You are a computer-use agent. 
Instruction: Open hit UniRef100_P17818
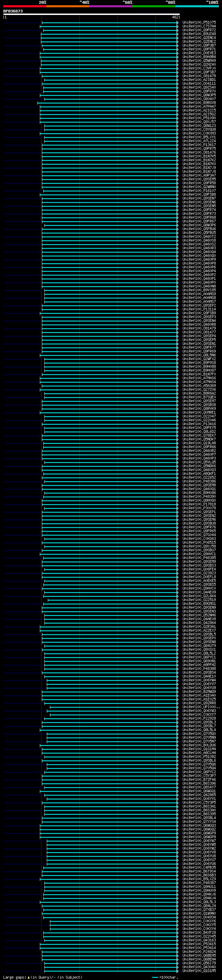(199, 504)
